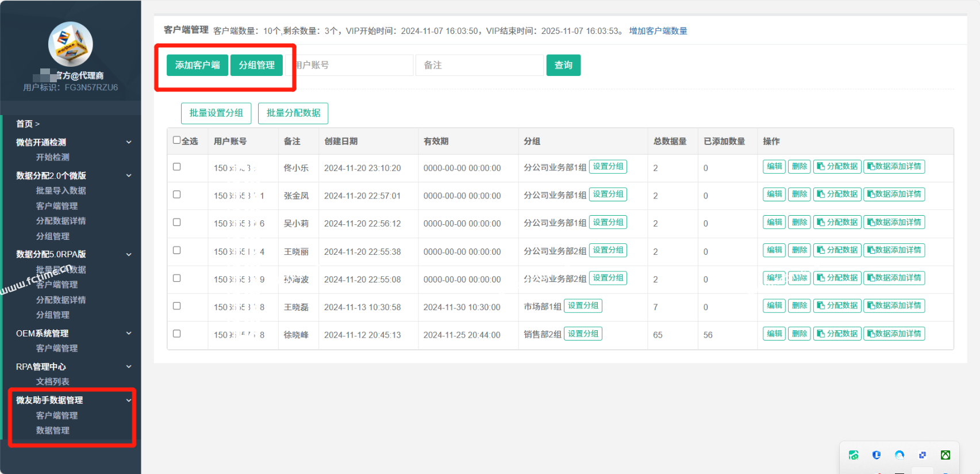Click the 批量设置分组 button
Screen dimensions: 980x474
point(216,113)
